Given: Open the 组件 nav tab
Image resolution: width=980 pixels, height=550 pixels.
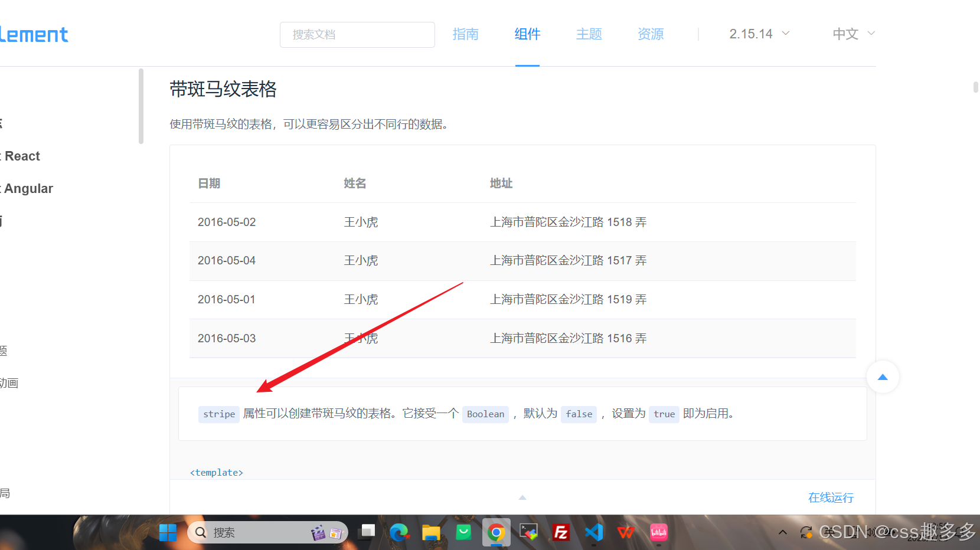Looking at the screenshot, I should (x=527, y=34).
